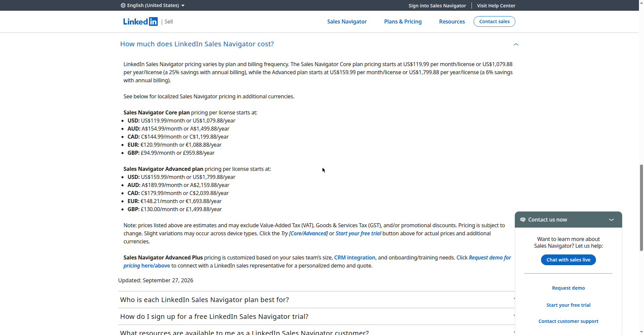644x335 pixels.
Task: Open the Sales Navigator nav menu
Action: [347, 21]
